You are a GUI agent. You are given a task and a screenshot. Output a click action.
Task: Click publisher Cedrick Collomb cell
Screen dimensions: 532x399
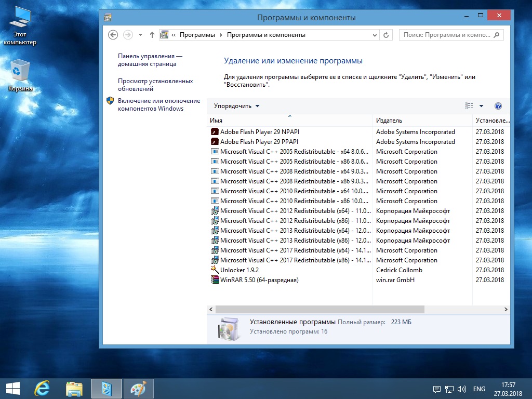click(399, 270)
